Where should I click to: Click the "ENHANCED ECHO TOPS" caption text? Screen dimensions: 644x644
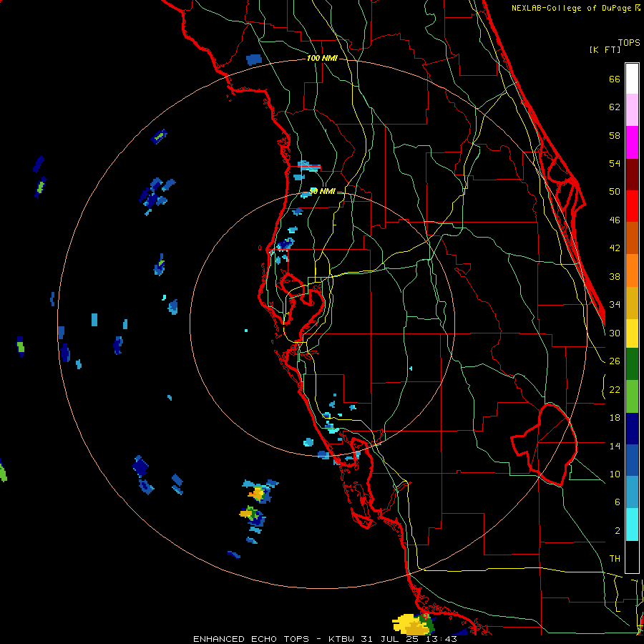coord(251,639)
